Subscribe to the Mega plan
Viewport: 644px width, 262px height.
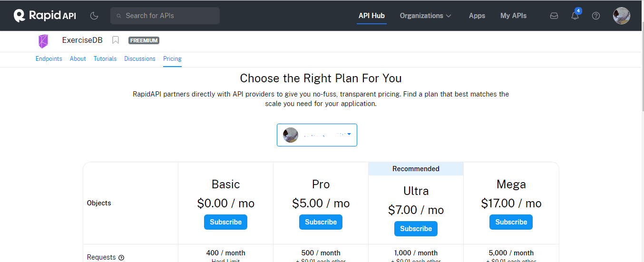click(511, 222)
